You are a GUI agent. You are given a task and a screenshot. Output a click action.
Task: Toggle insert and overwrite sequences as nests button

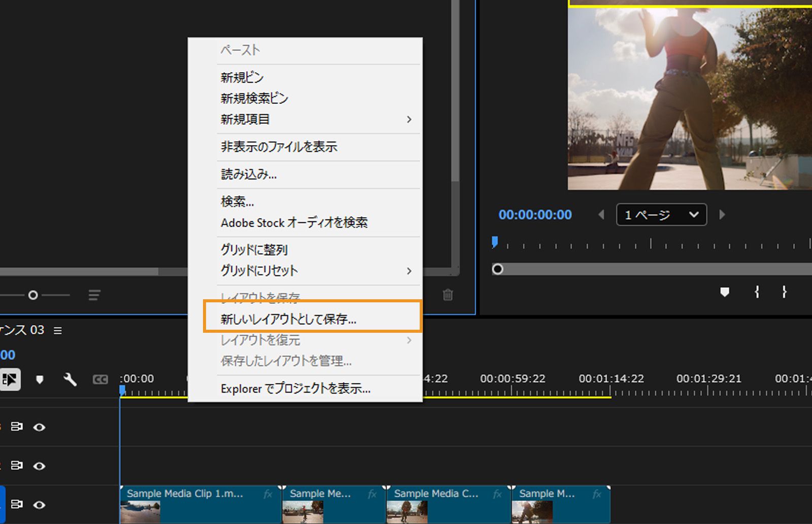click(x=10, y=379)
